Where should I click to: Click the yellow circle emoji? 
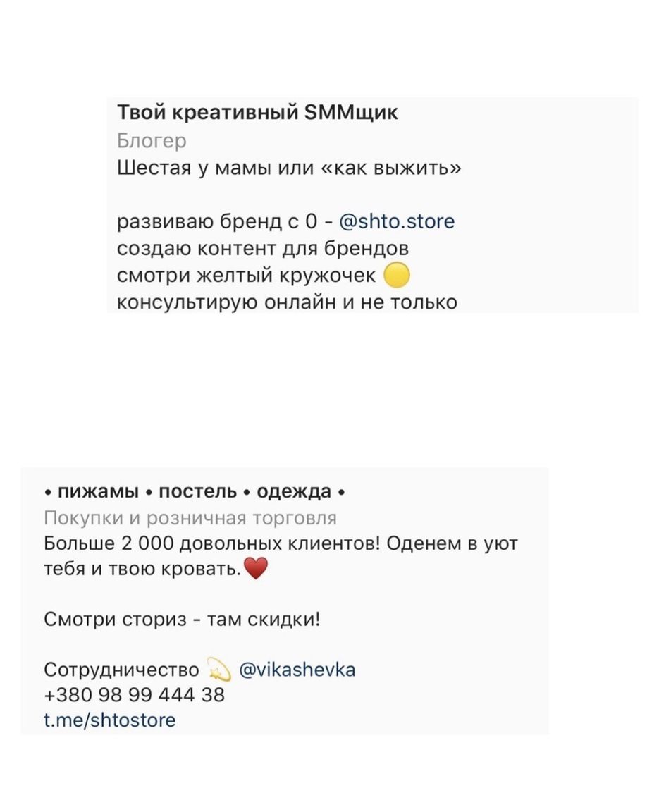tap(397, 275)
